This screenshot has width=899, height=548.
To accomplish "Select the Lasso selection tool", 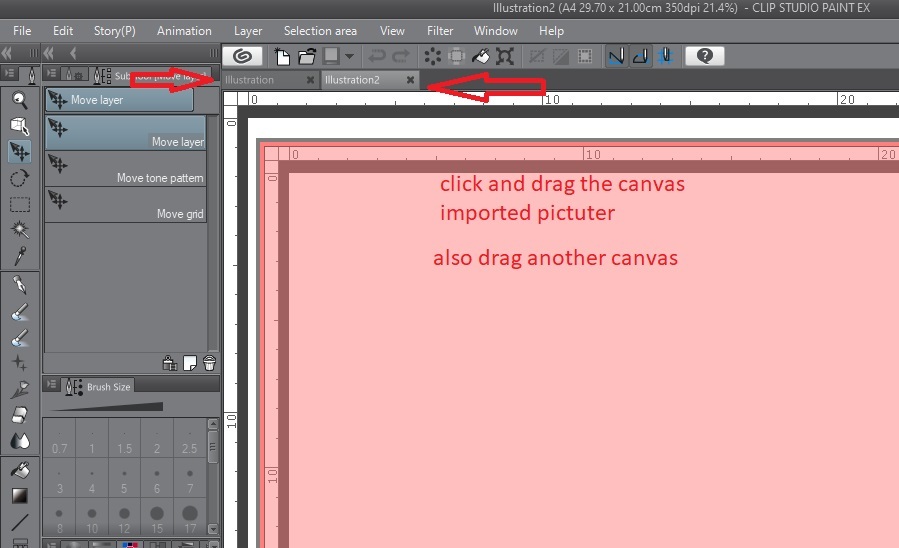I will coord(19,178).
